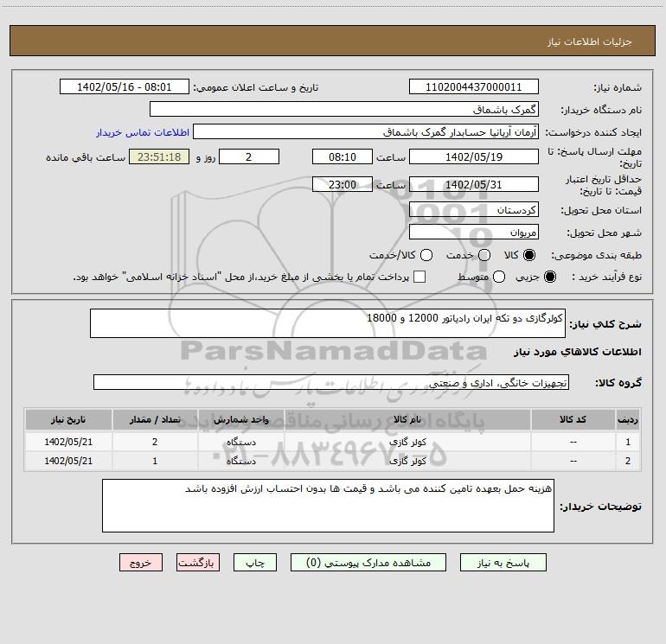The width and height of the screenshot is (666, 644).
Task: Click the شماره نیاز field 1102004437000011
Action: pyautogui.click(x=474, y=87)
